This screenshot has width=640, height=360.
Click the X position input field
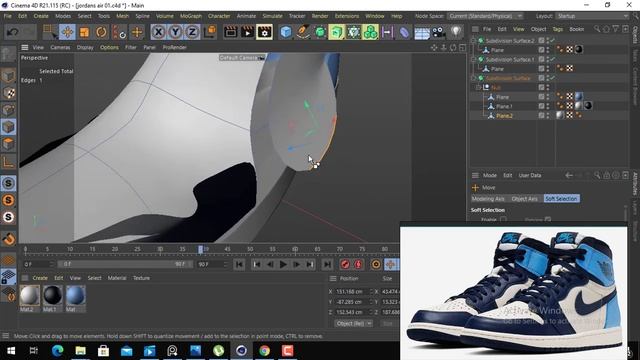tap(352, 291)
